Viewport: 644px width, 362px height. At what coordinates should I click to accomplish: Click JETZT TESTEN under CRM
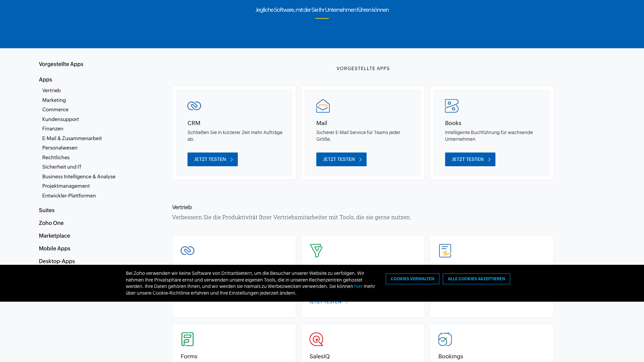point(212,159)
